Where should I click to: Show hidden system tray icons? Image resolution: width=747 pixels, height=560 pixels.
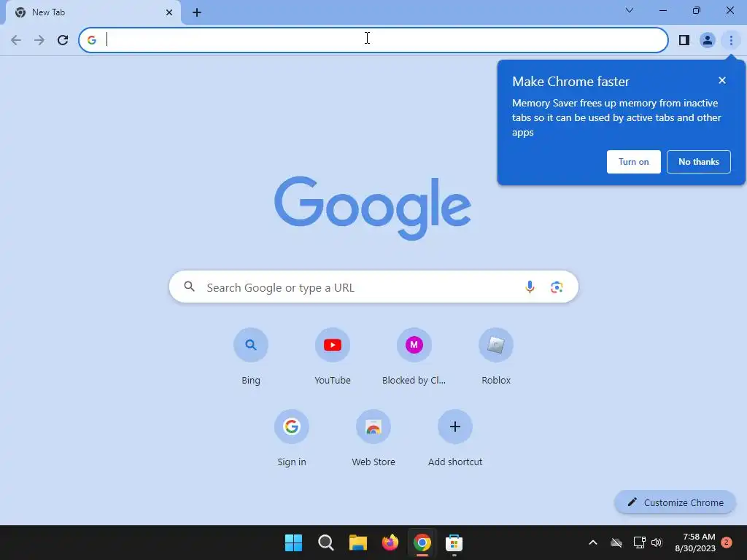(x=593, y=542)
